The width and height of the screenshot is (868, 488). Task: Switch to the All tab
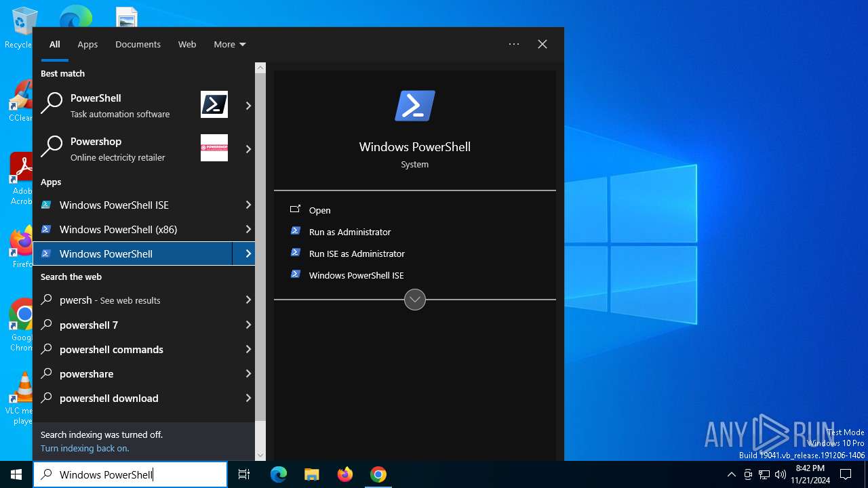(55, 44)
